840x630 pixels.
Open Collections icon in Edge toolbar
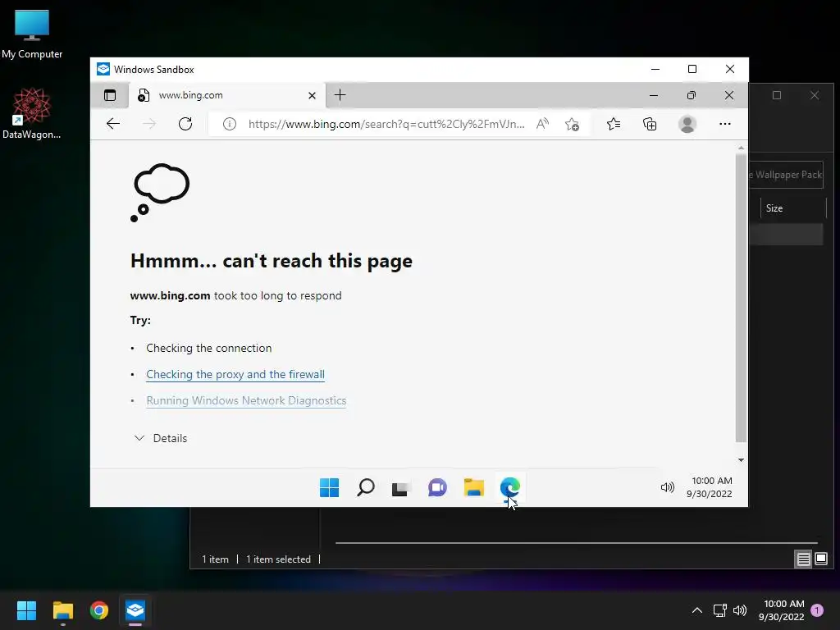(650, 125)
